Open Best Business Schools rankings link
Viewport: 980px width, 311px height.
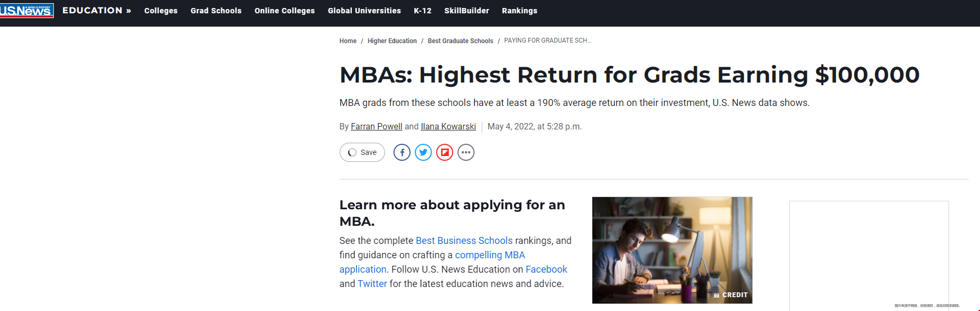[464, 241]
